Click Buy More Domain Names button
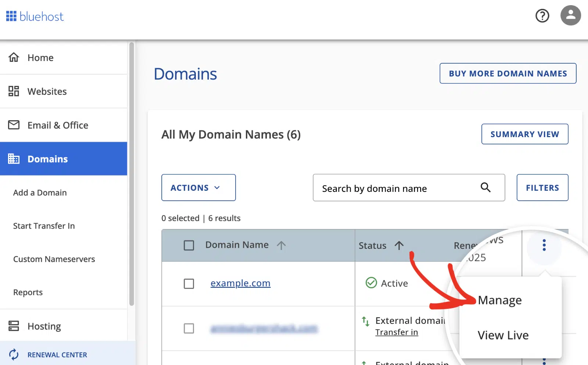Viewport: 588px width, 365px height. pos(508,74)
